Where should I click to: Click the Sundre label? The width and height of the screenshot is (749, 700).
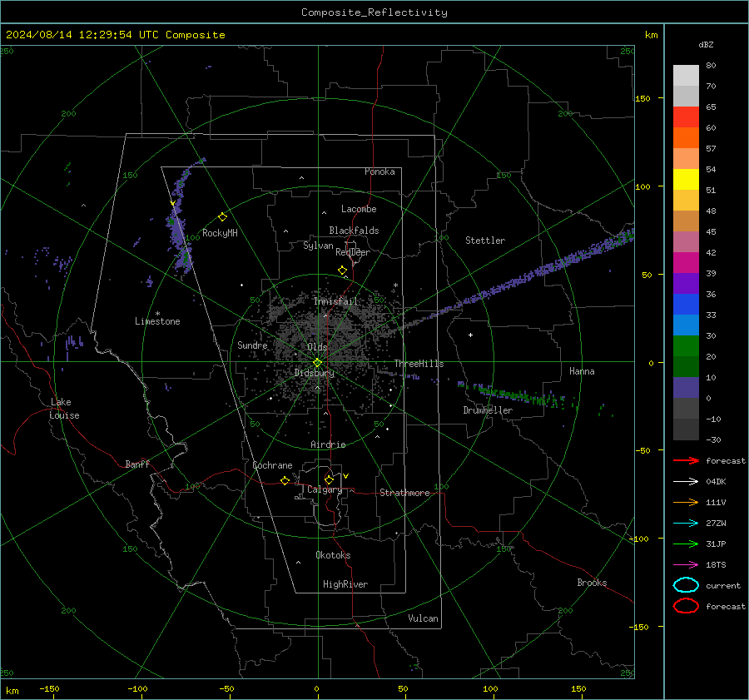[x=252, y=345]
